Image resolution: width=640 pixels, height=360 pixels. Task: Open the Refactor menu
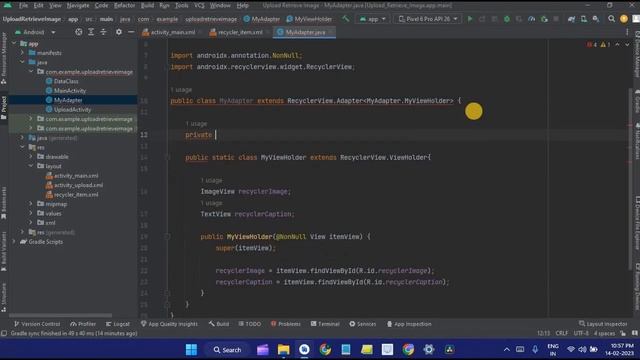point(124,6)
